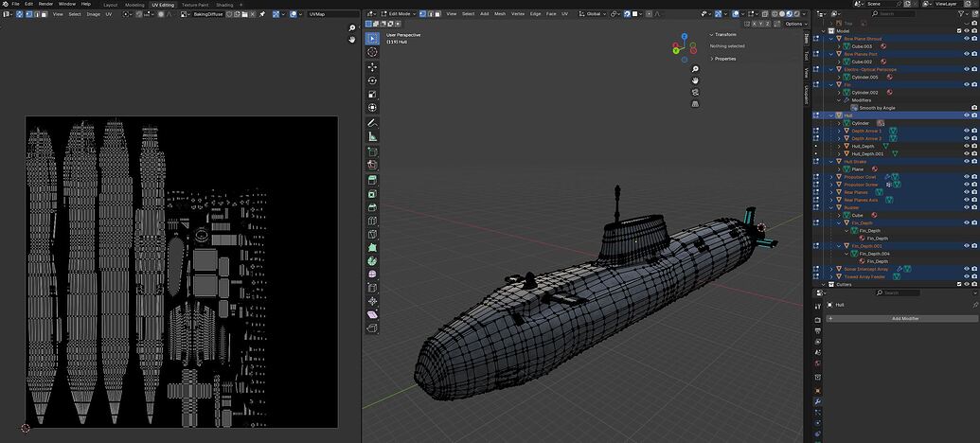Open the Mesh menu in 3D viewport
This screenshot has height=443, width=980.
pos(500,14)
